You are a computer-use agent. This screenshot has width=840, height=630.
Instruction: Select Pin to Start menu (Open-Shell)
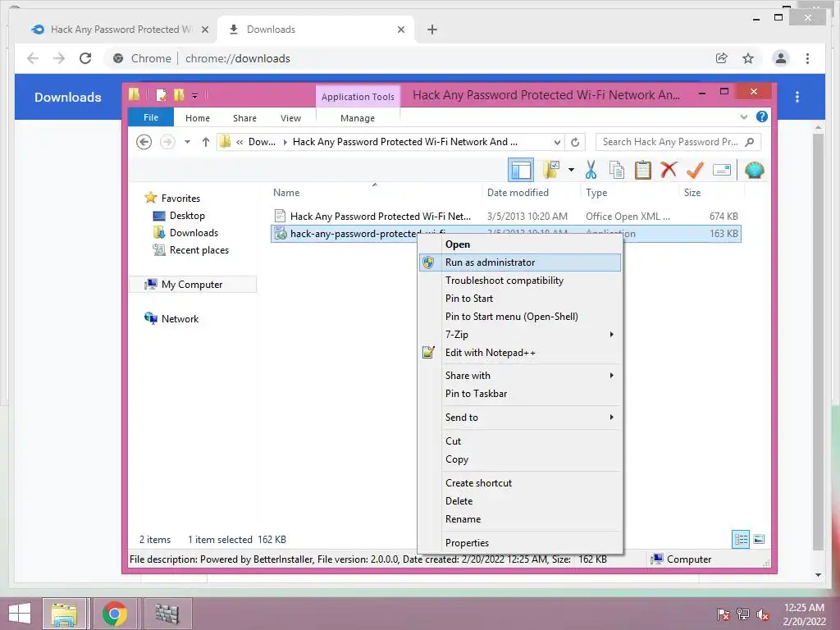coord(519,317)
